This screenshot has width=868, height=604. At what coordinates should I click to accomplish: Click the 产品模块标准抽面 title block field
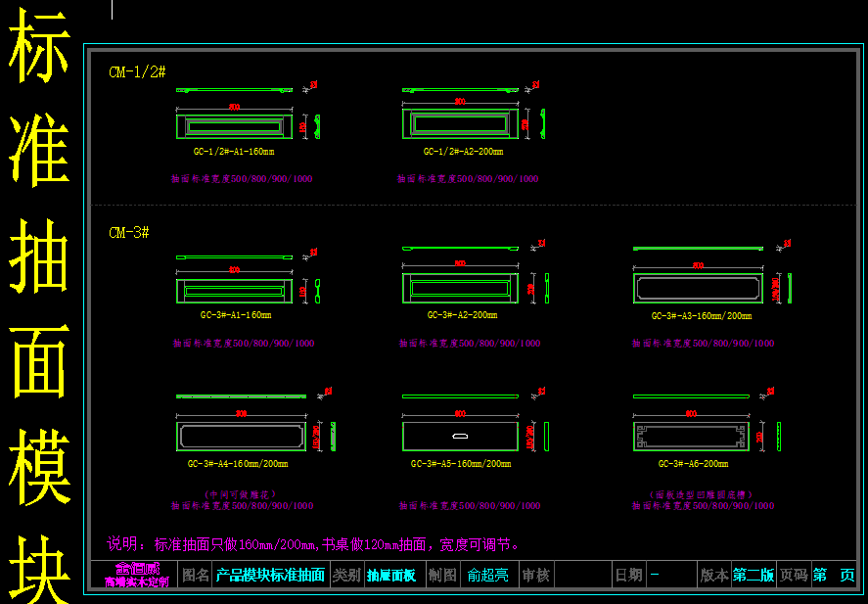point(270,576)
